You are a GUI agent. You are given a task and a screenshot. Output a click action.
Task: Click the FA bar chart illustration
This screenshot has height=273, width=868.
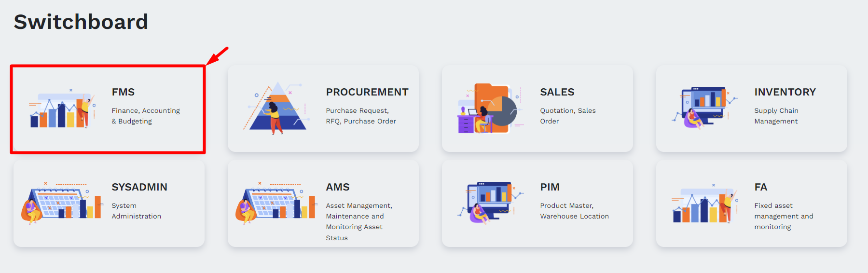pos(704,205)
